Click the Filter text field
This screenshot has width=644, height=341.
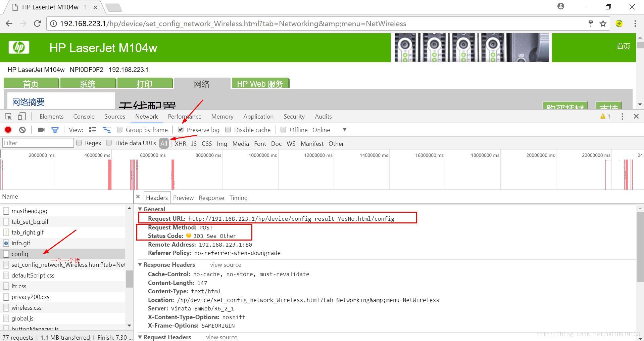pyautogui.click(x=38, y=143)
